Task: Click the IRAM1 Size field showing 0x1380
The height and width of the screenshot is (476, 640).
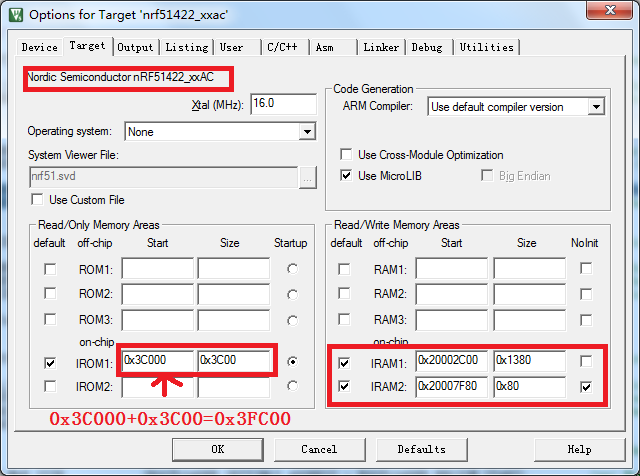Action: [x=529, y=360]
